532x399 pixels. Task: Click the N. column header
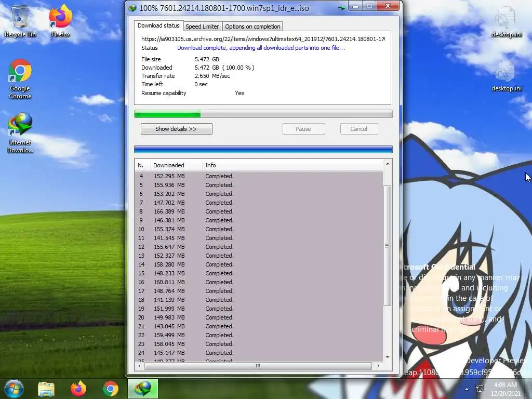(142, 165)
